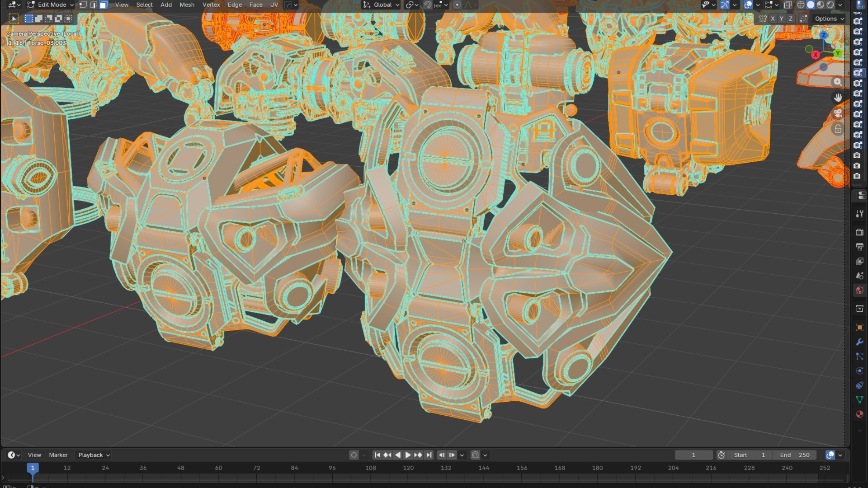
Task: Choose the new selection box mode icon
Action: 29,19
